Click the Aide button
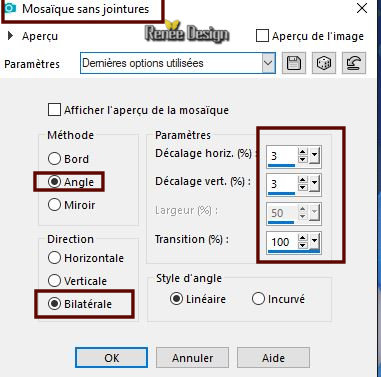 pos(273,358)
